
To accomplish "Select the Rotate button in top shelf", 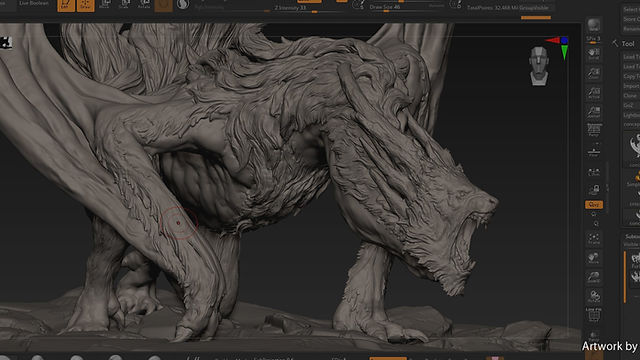I will tap(144, 4).
